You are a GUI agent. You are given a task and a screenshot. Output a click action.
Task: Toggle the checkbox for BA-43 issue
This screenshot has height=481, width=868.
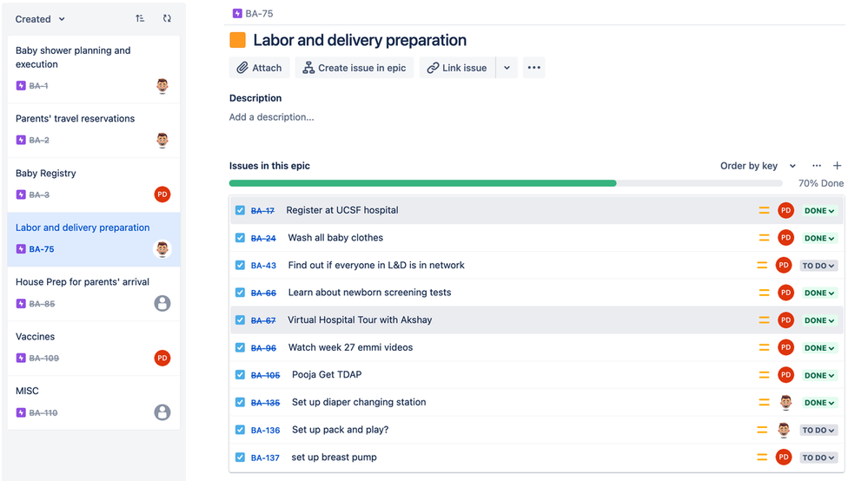coord(240,266)
